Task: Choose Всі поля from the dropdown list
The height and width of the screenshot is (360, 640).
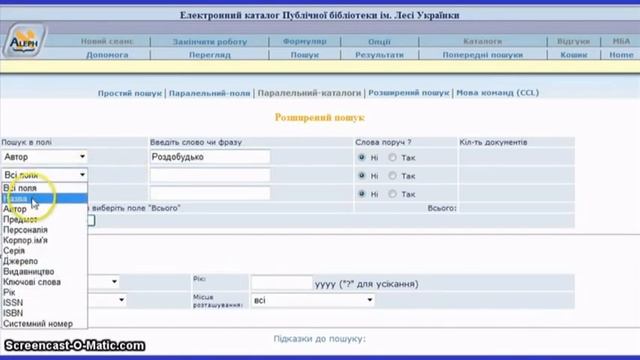Action: [x=44, y=188]
